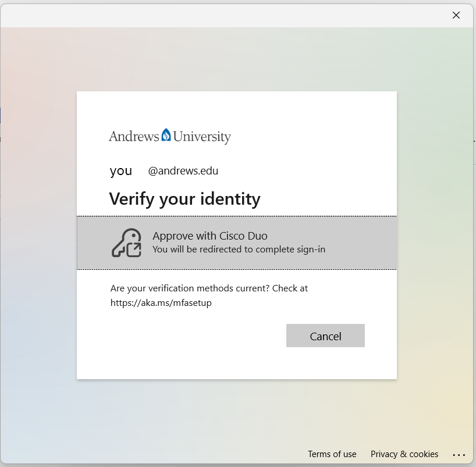
Task: Click the Cancel button
Action: pyautogui.click(x=325, y=336)
